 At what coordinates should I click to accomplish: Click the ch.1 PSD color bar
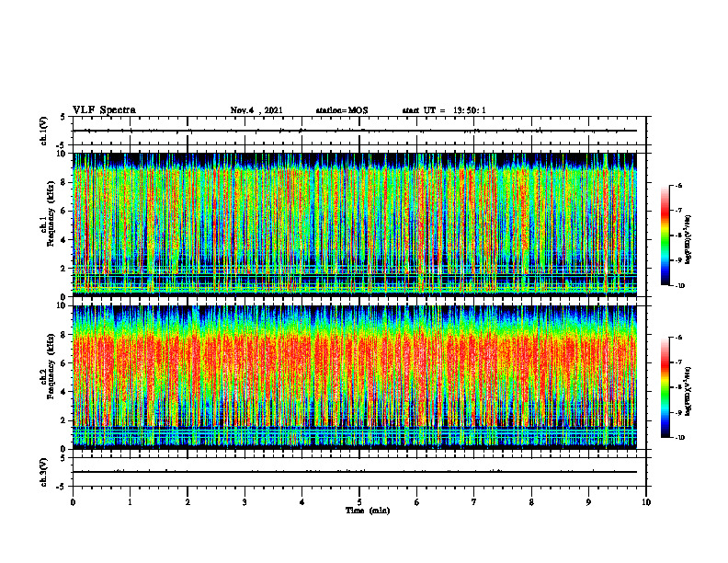pyautogui.click(x=665, y=236)
